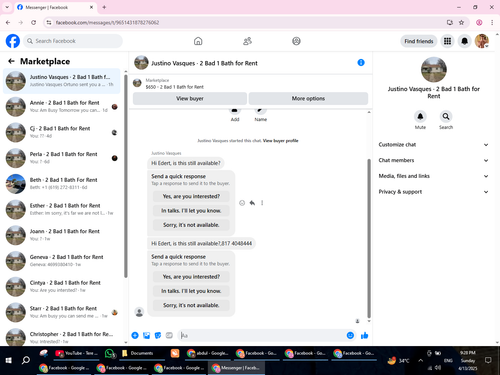
Task: Click the chat messages scrollbar
Action: click(369, 238)
